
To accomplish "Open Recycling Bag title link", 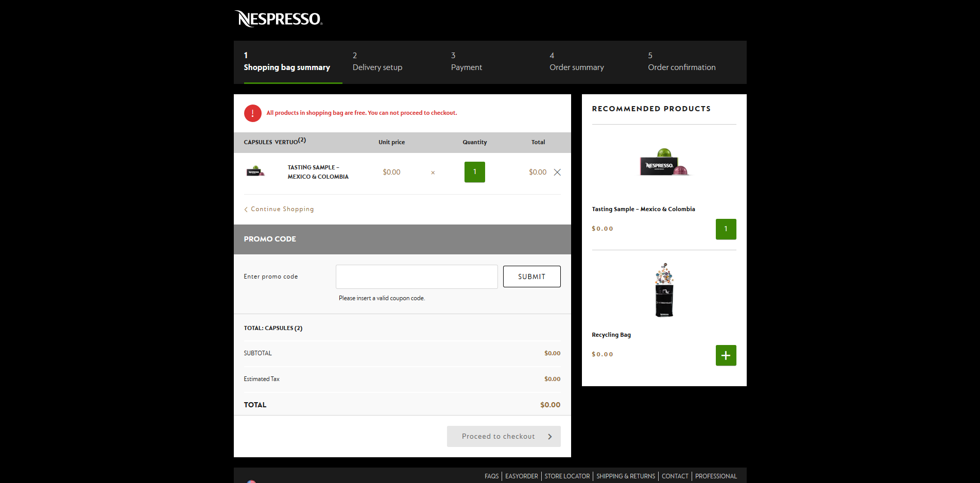I will click(x=611, y=335).
